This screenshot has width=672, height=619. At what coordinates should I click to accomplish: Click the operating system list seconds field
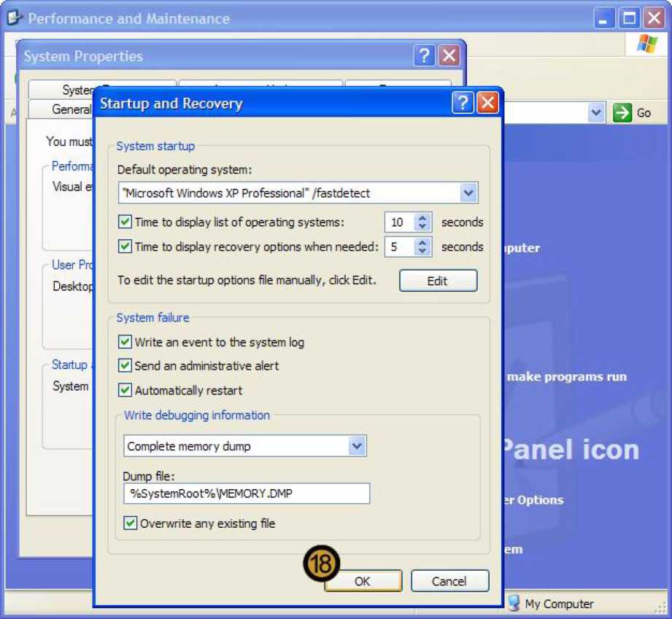click(399, 222)
